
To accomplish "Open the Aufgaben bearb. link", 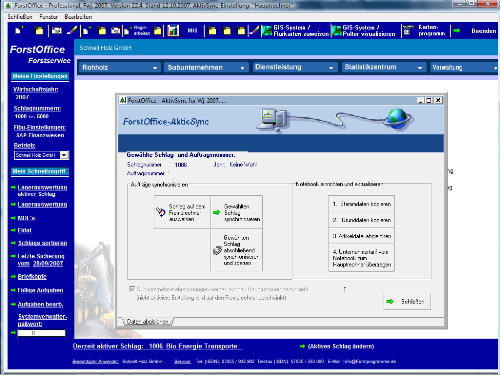I will [x=40, y=304].
